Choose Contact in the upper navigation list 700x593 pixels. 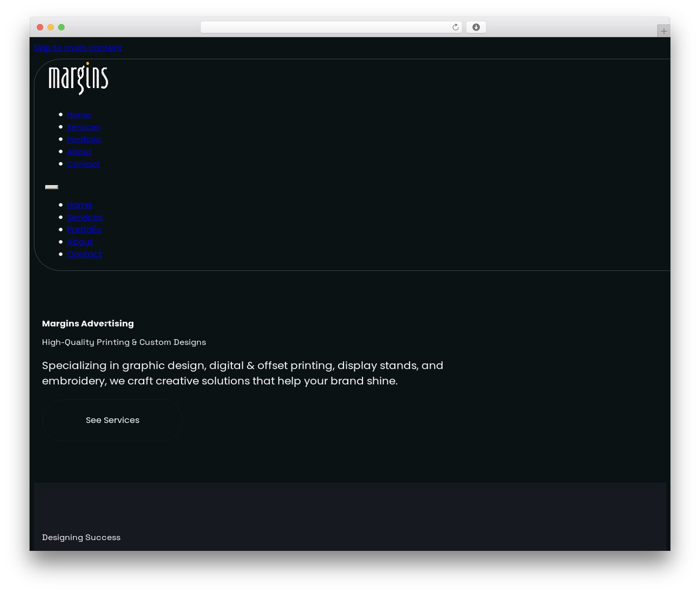[x=84, y=164]
